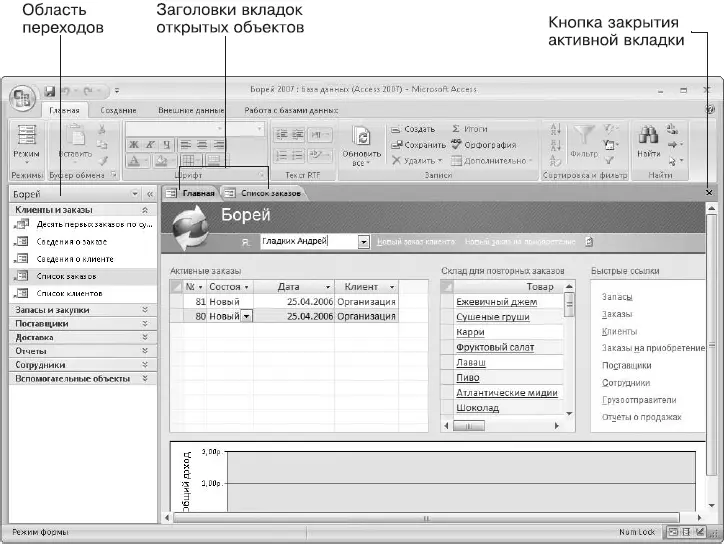This screenshot has height=544, width=724.
Task: Open Новый заказ клиента link
Action: [x=416, y=242]
